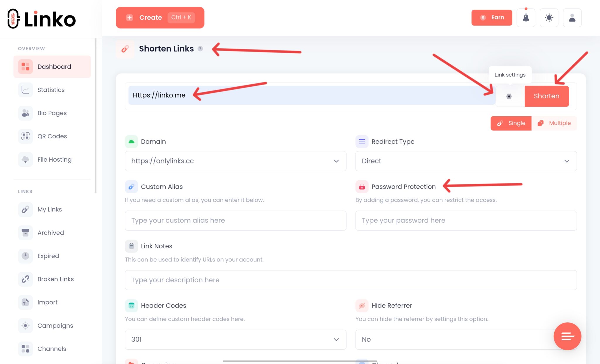This screenshot has width=600, height=364.
Task: Select Single link mode
Action: point(511,123)
